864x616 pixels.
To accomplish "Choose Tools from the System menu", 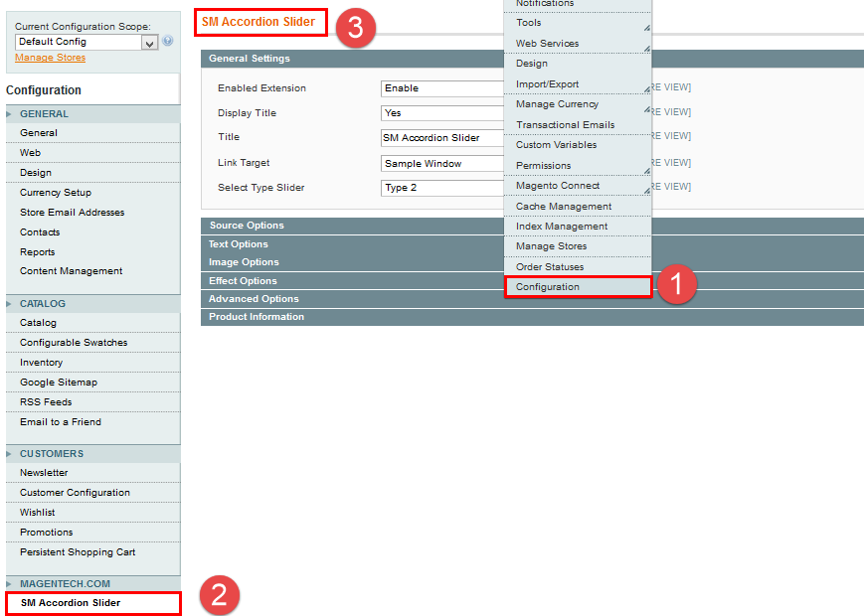I will tap(578, 23).
